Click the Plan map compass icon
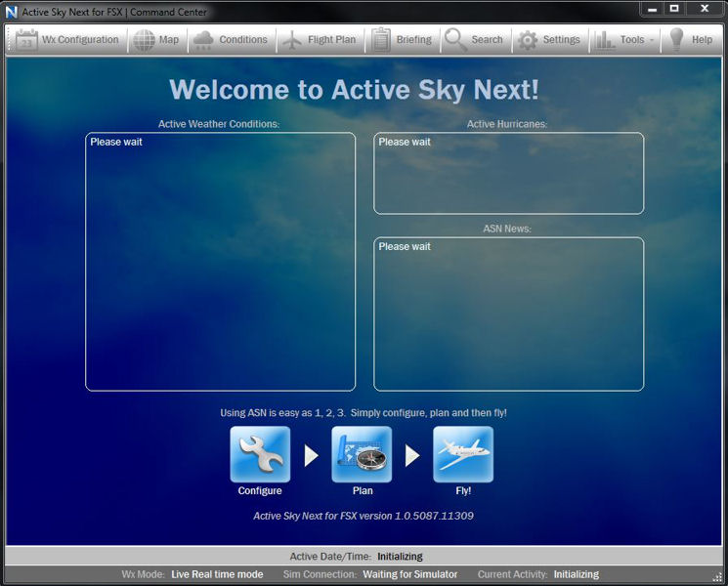This screenshot has height=586, width=728. [362, 455]
